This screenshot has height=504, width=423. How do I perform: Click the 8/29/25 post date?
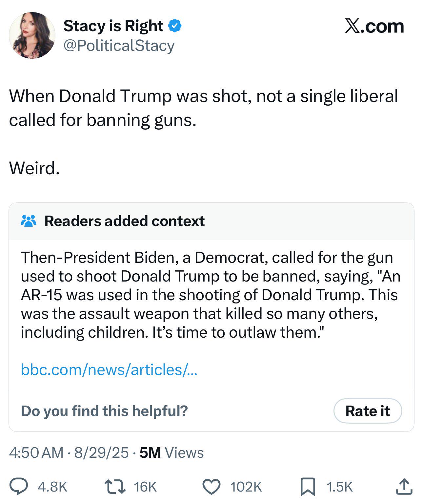click(101, 453)
